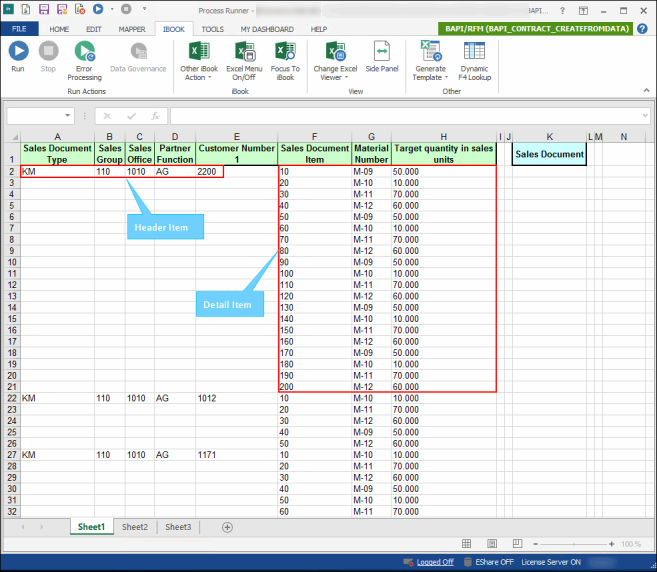Image resolution: width=657 pixels, height=572 pixels.
Task: Select customer number 1171 cell
Action: point(236,455)
